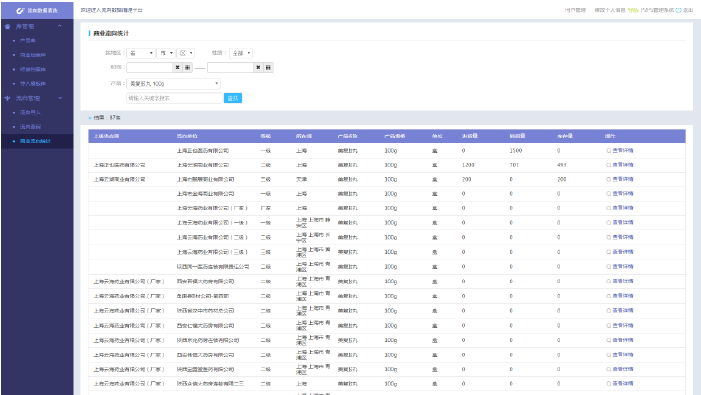Click the magnifier icon in the 天津 row
The image size is (701, 395).
(608, 179)
